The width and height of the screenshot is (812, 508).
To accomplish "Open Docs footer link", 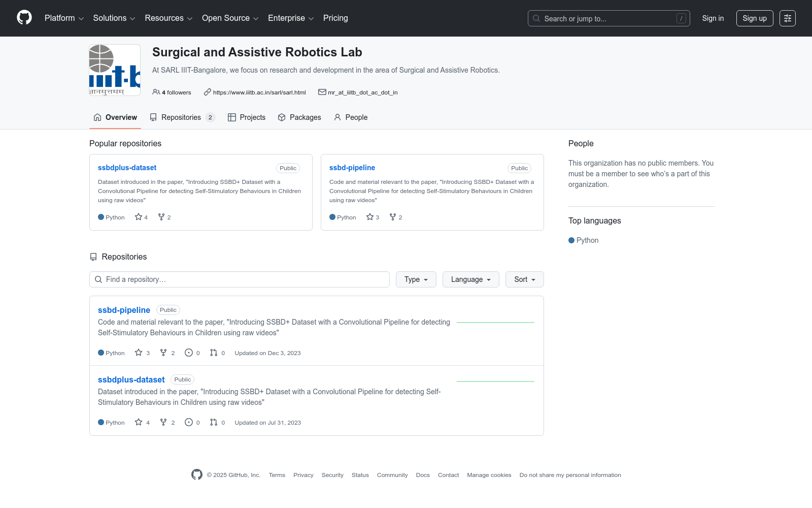I will (x=423, y=475).
